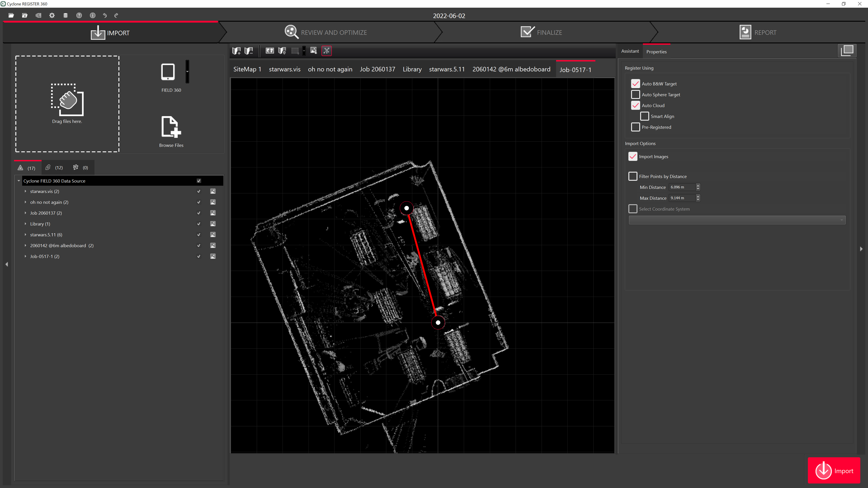Collapse Cyclone FIELD 360 Data Source

pos(19,181)
